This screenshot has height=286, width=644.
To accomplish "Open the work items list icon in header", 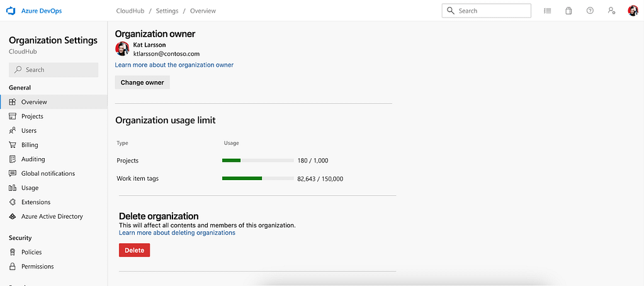I will [x=547, y=11].
